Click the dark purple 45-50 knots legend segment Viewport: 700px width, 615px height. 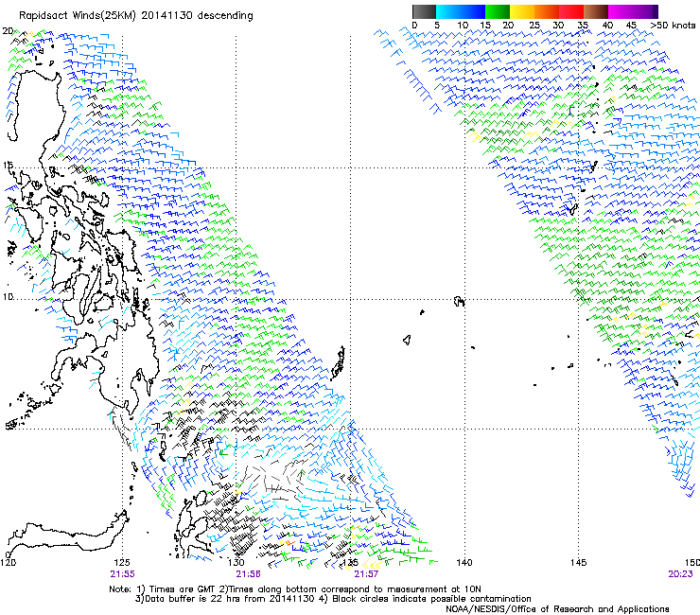[645, 11]
